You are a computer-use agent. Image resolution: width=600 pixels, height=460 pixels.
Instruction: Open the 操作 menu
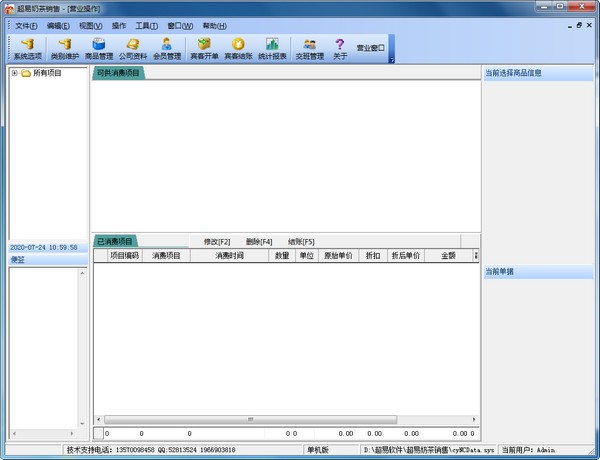tap(119, 26)
